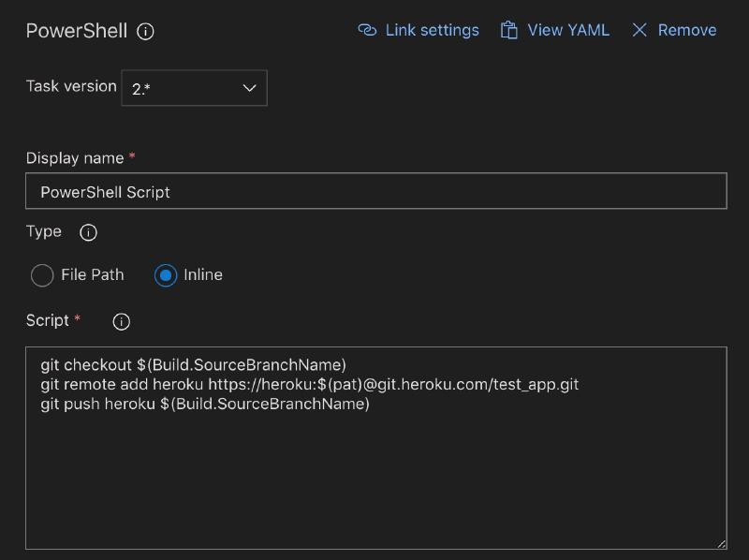Image resolution: width=749 pixels, height=560 pixels.
Task: Select the File Path radio button
Action: coord(41,275)
